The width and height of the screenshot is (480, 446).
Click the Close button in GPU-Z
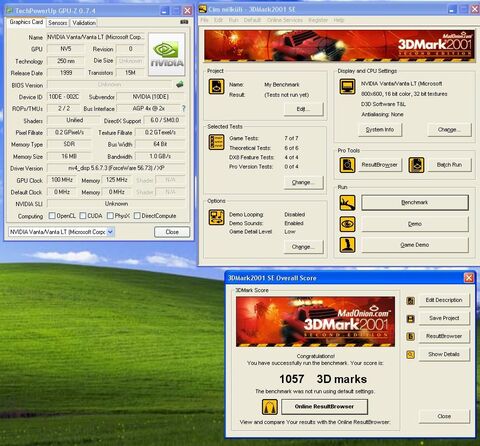coord(172,232)
